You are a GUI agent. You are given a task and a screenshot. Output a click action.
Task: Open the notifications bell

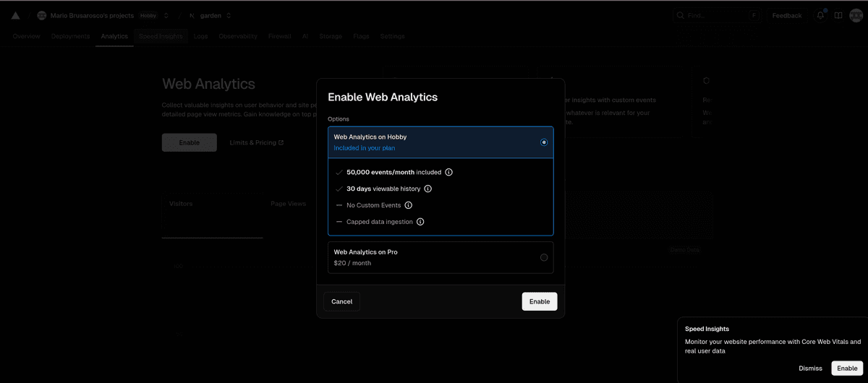[x=821, y=15]
